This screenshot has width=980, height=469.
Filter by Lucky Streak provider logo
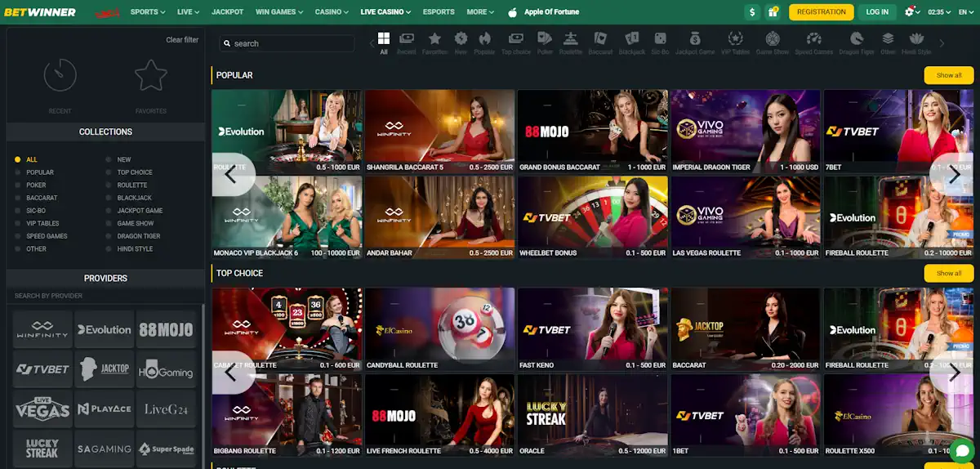click(x=42, y=449)
